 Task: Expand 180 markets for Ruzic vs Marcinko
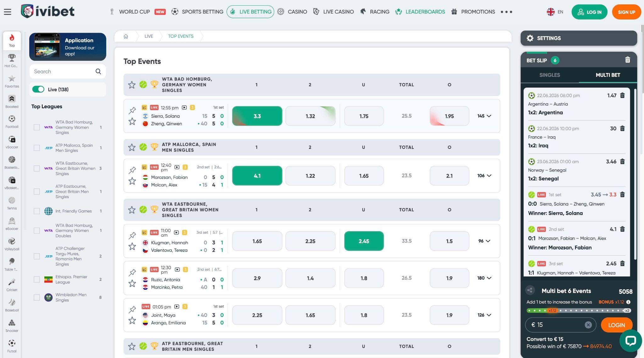click(484, 278)
